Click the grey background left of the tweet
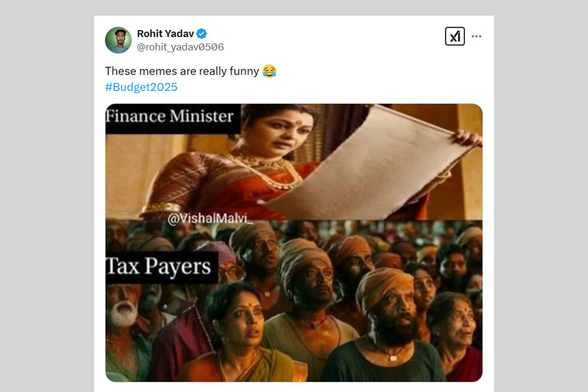 coord(46,196)
